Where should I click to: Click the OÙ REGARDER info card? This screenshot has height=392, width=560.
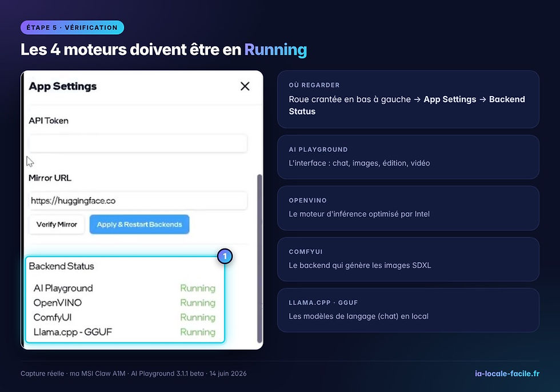pyautogui.click(x=408, y=99)
